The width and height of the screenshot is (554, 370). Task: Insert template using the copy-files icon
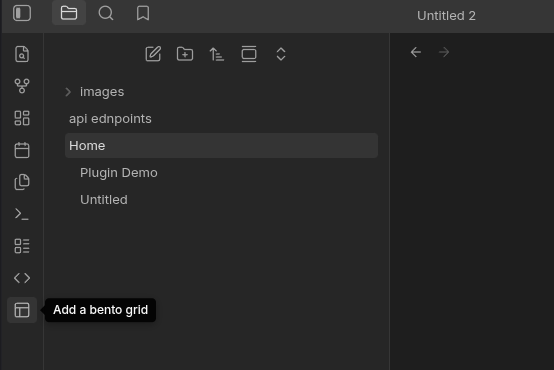[x=22, y=182]
